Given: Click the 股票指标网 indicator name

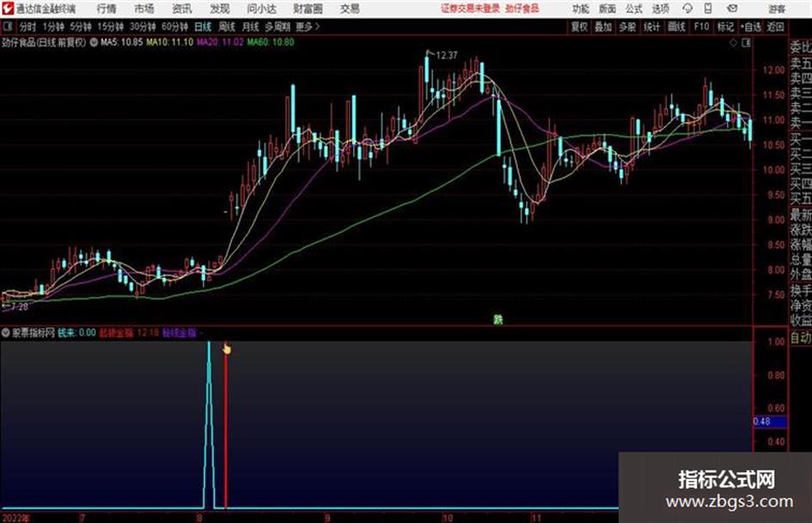Looking at the screenshot, I should click(34, 332).
